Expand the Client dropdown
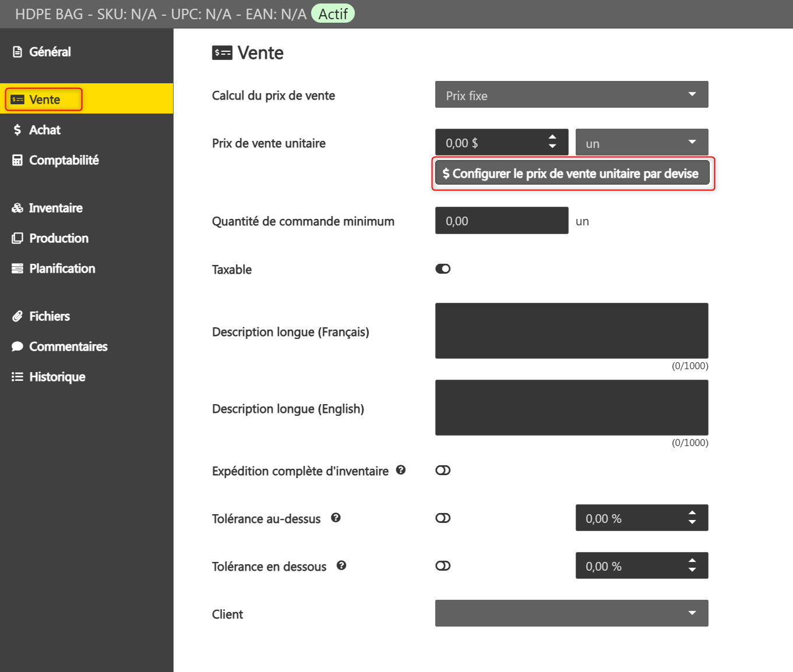The image size is (793, 672). (571, 613)
